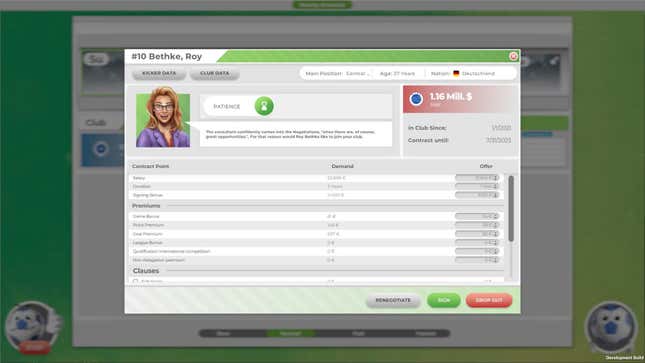Click the Game Bonus offer field

477,216
